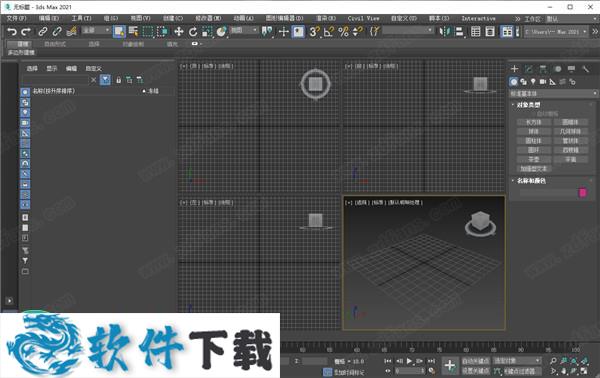Open Edit Named Selection Sets icon
The width and height of the screenshot is (600, 378).
pyautogui.click(x=374, y=32)
